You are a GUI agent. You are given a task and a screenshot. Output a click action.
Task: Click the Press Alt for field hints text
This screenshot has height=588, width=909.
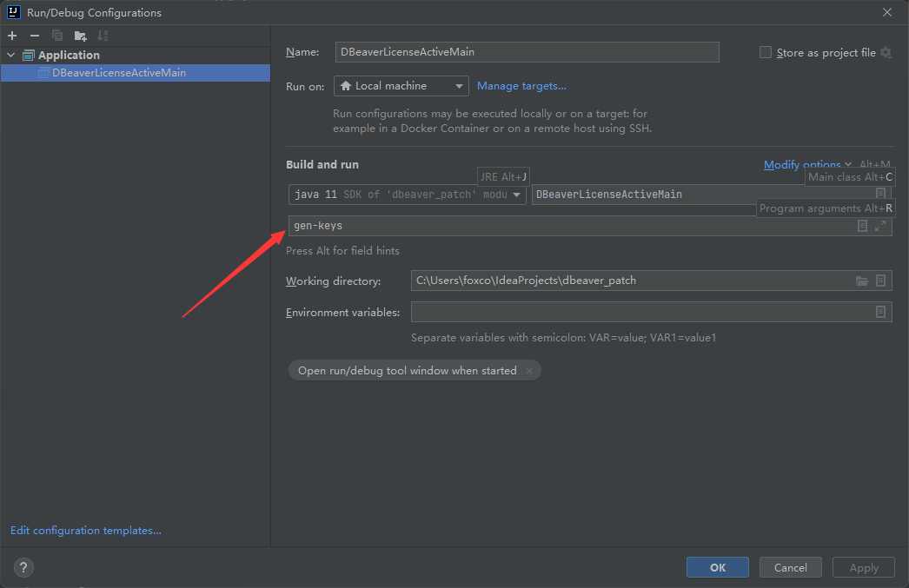[342, 251]
